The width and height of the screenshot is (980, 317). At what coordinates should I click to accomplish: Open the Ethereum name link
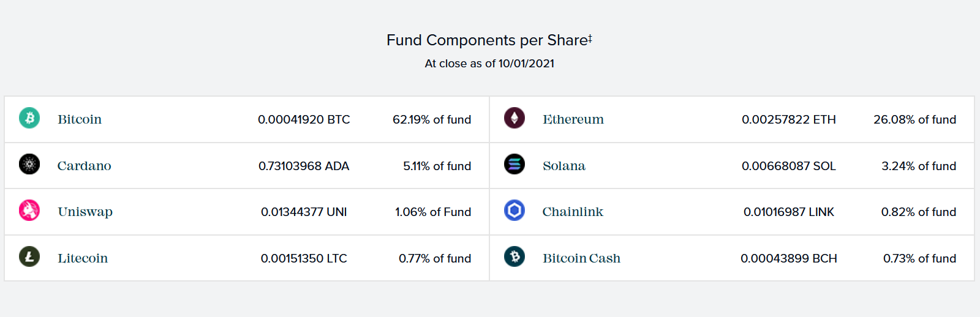[573, 119]
